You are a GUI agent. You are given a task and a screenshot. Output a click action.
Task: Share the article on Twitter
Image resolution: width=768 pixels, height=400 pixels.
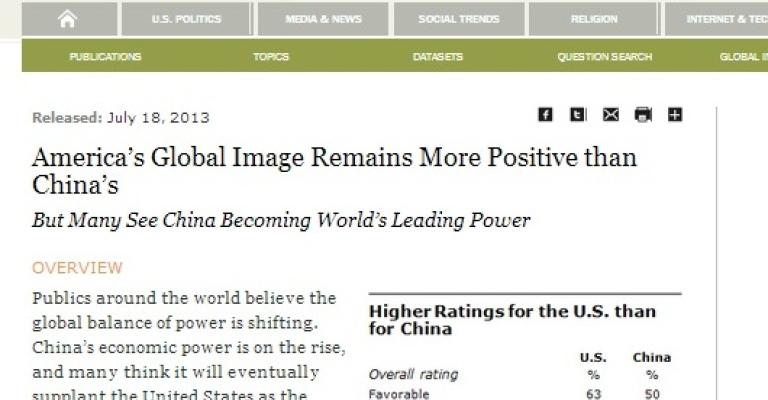577,115
